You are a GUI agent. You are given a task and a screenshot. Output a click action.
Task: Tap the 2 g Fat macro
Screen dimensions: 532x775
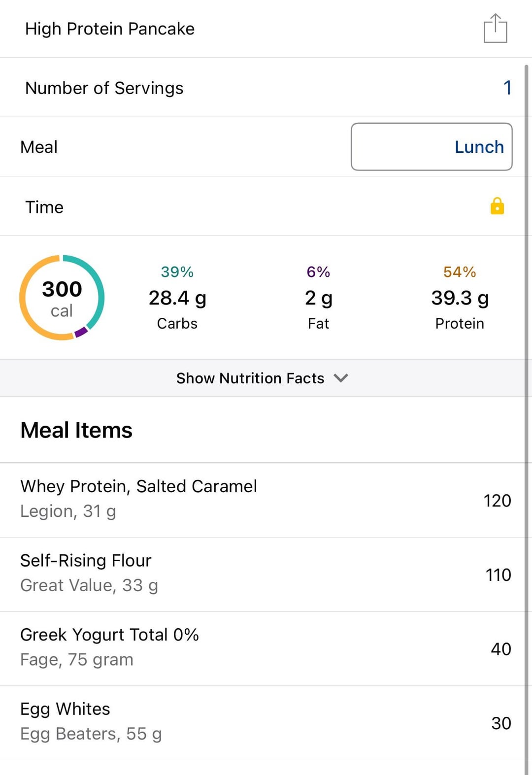[318, 298]
